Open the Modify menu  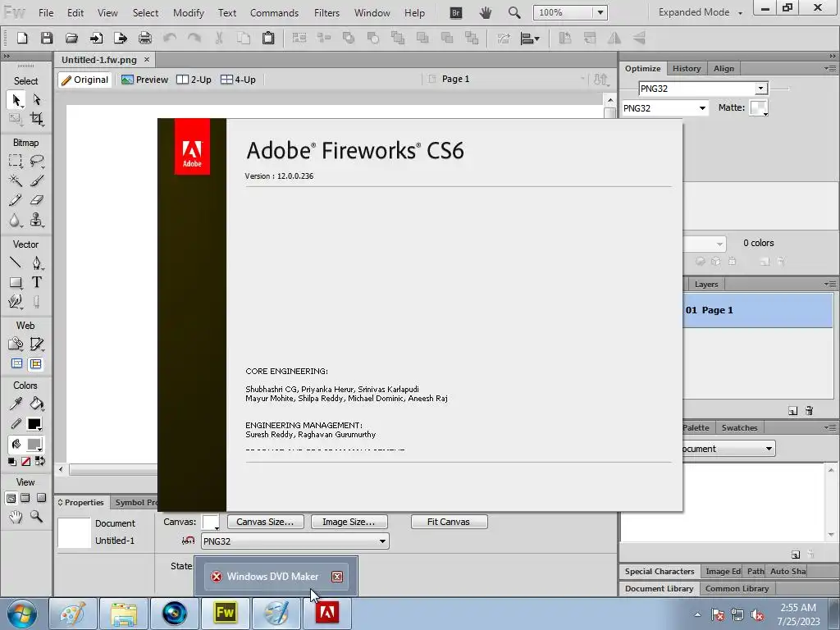(x=189, y=13)
